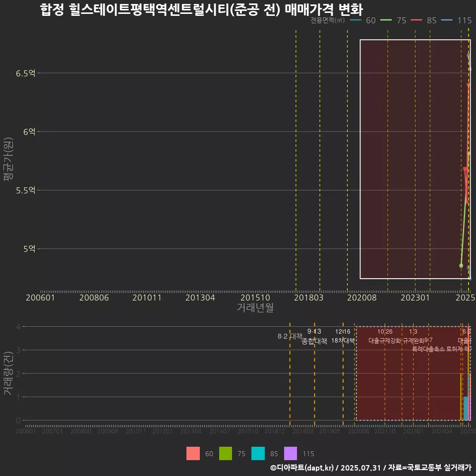The image size is (476, 476).
Task: Click the 거래년월 x-axis title
Action: [x=255, y=307]
